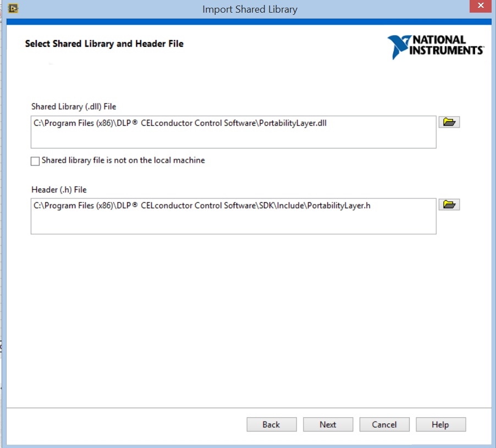Click the "Select Shared Library and Header File" heading
Image resolution: width=496 pixels, height=448 pixels.
point(104,43)
